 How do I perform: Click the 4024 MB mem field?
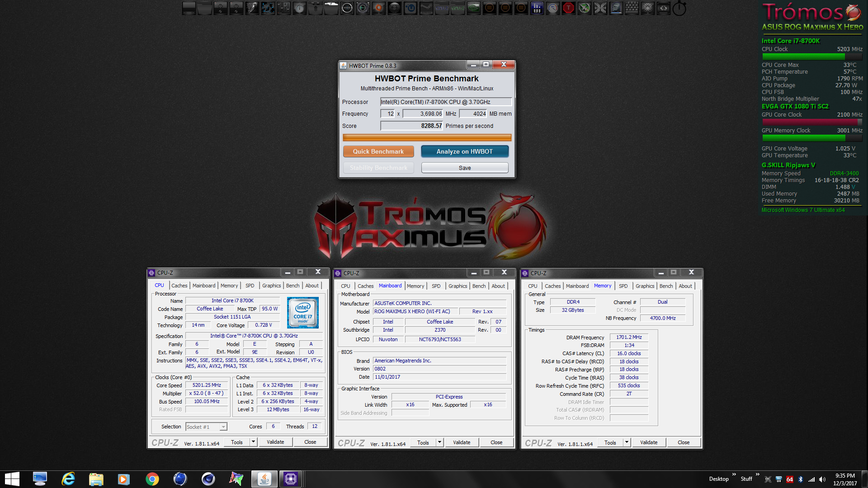(473, 114)
